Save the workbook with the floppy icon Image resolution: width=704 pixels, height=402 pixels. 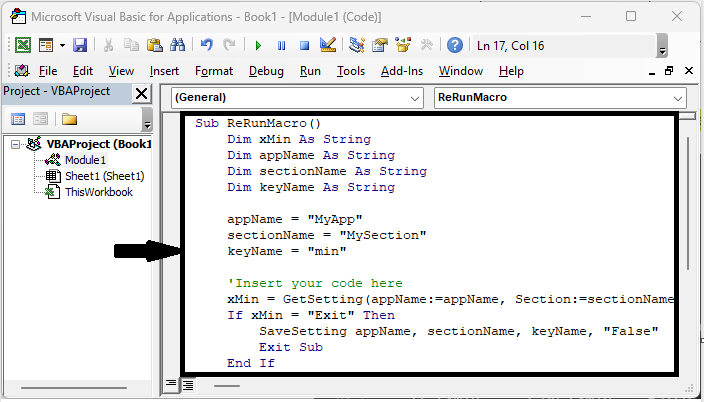point(80,45)
